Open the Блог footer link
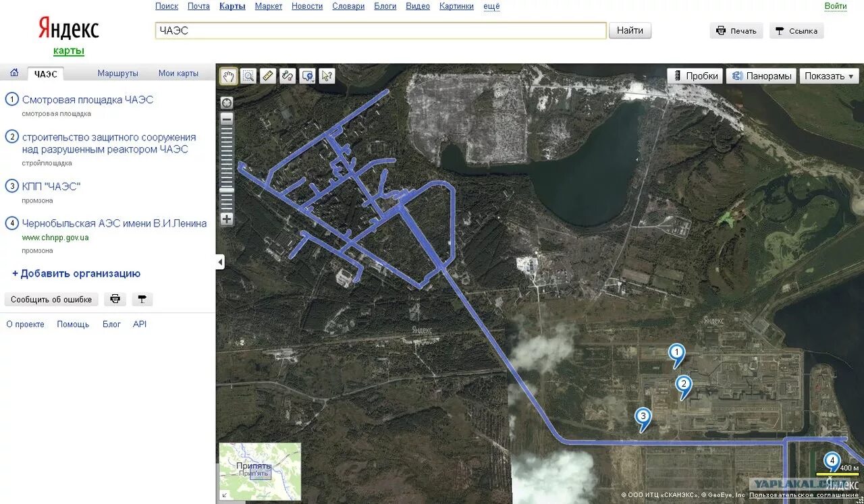The image size is (864, 504). [x=111, y=325]
